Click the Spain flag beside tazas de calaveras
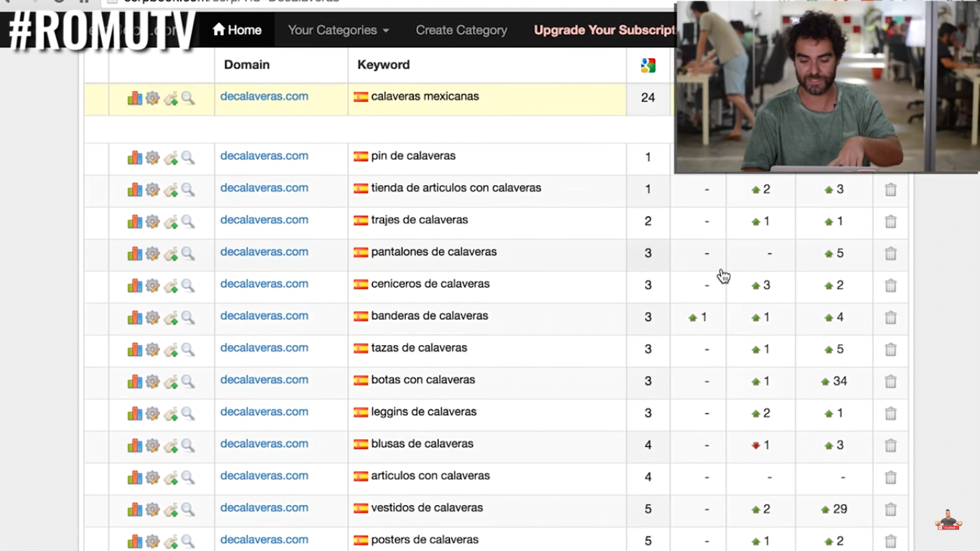 pyautogui.click(x=361, y=349)
